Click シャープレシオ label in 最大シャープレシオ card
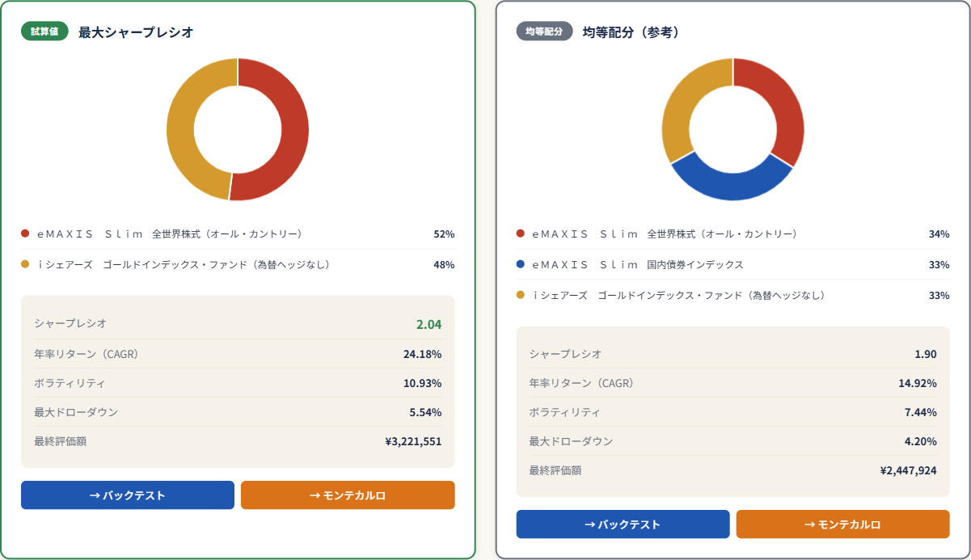 [70, 323]
